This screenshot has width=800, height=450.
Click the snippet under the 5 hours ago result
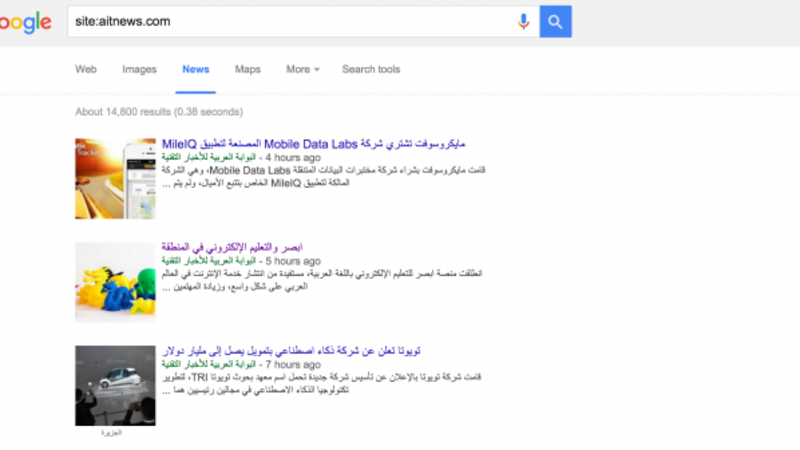322,280
